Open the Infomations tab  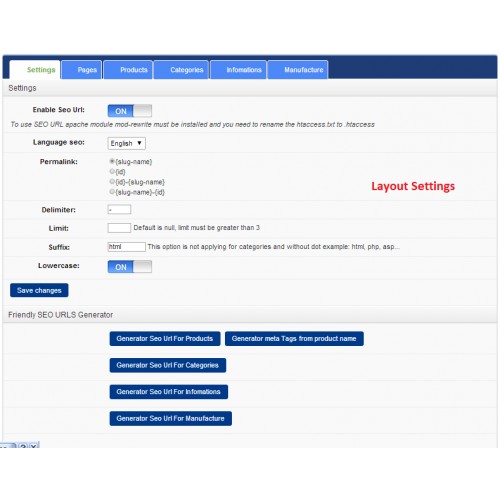click(x=238, y=70)
